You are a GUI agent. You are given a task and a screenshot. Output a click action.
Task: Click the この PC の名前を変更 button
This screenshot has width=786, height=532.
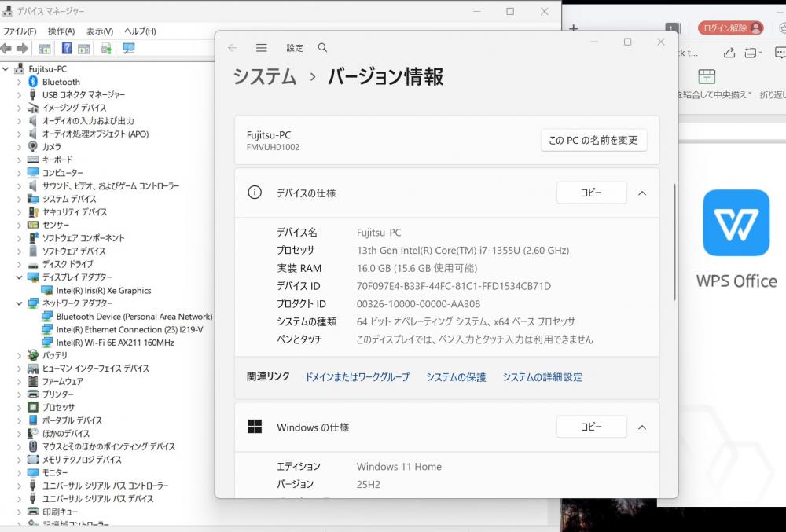[x=593, y=140]
